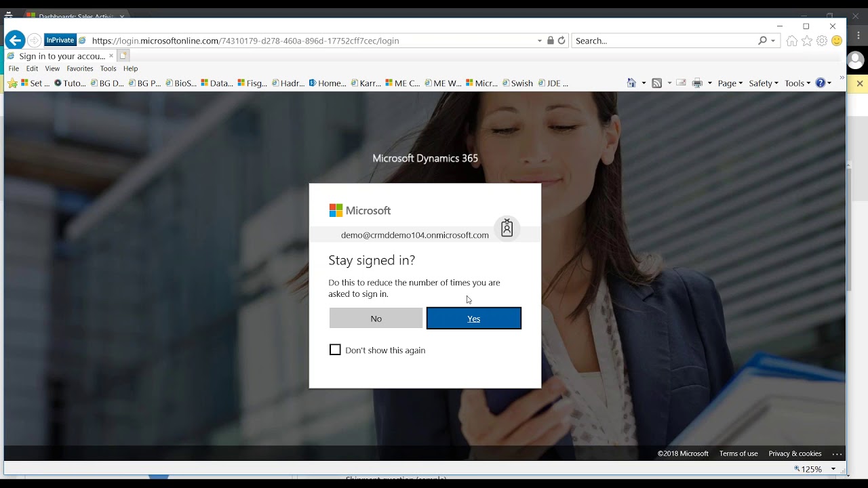Expand the Home icon dropdown arrow
The image size is (868, 488).
pos(644,83)
